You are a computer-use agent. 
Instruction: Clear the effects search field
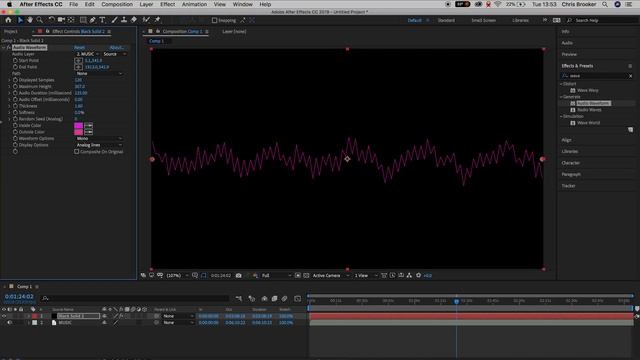631,76
